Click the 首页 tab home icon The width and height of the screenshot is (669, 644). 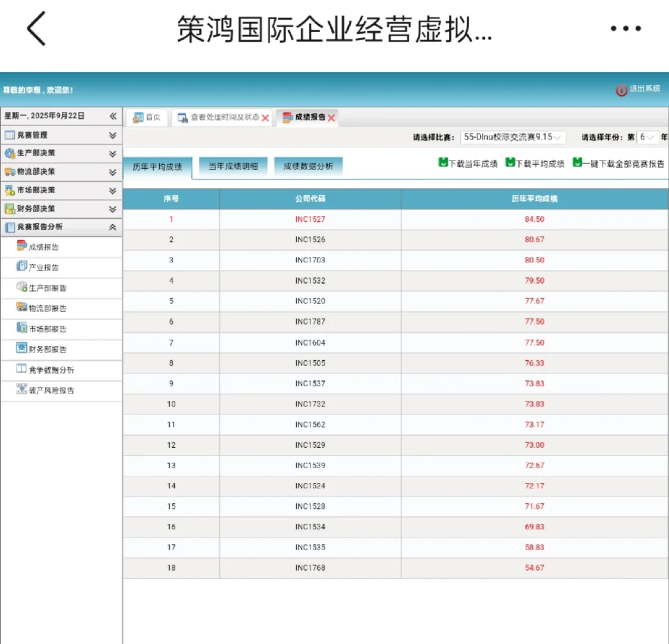[138, 117]
